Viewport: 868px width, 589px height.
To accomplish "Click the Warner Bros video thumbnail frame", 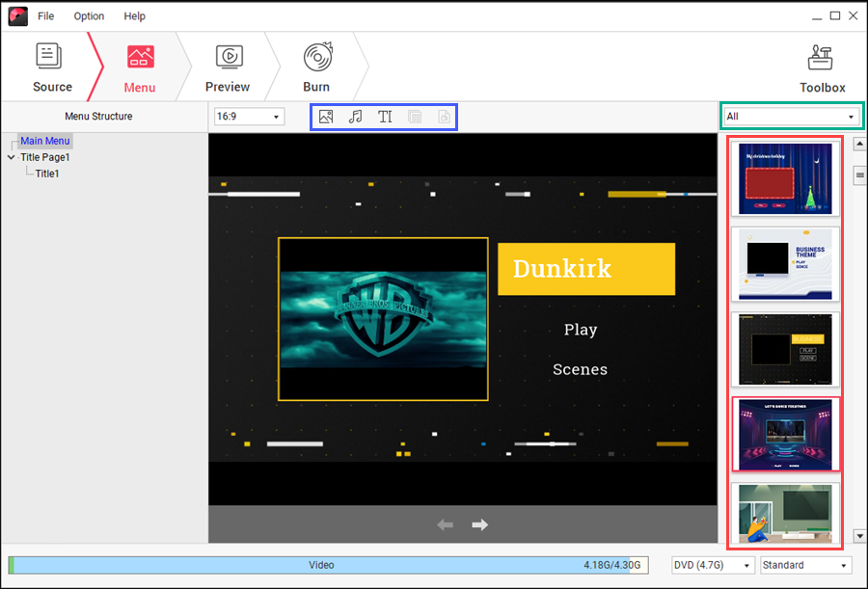I will tap(383, 319).
